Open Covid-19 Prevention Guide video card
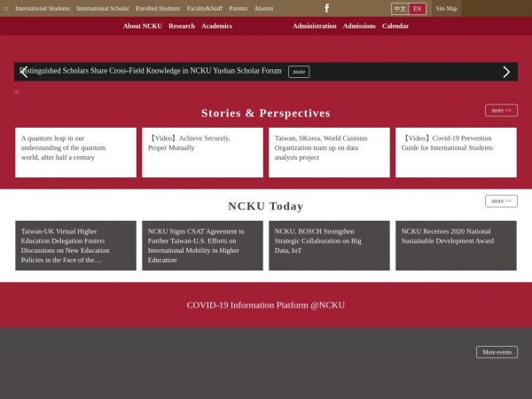Screen dimensions: 532x399 point(456,153)
